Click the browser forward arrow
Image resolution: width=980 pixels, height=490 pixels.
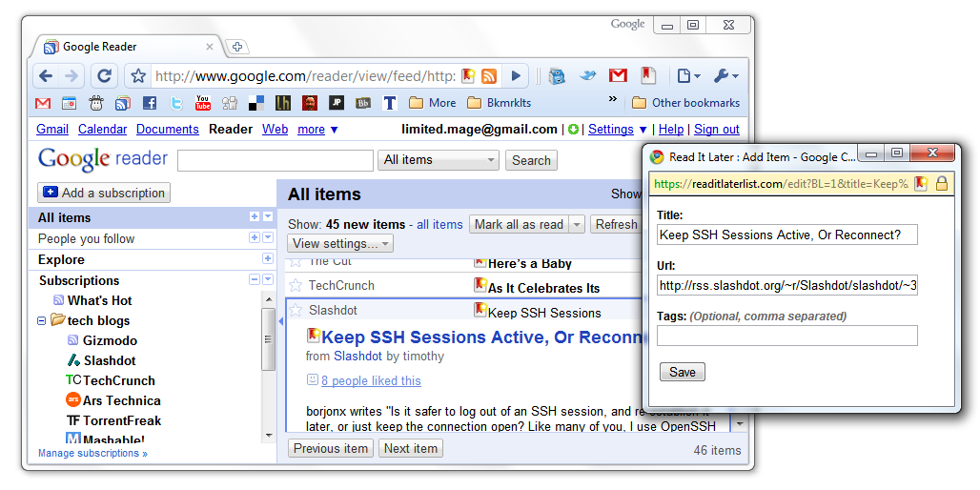point(71,76)
